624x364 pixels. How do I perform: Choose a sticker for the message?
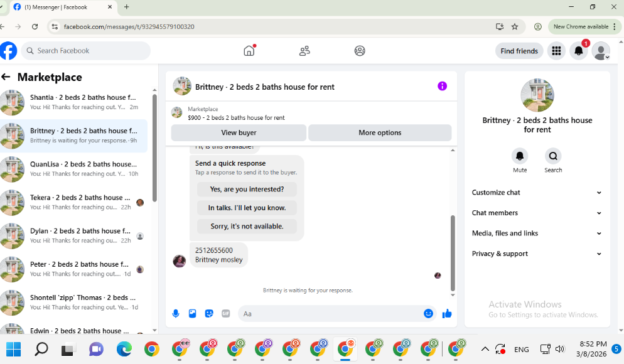(x=209, y=313)
